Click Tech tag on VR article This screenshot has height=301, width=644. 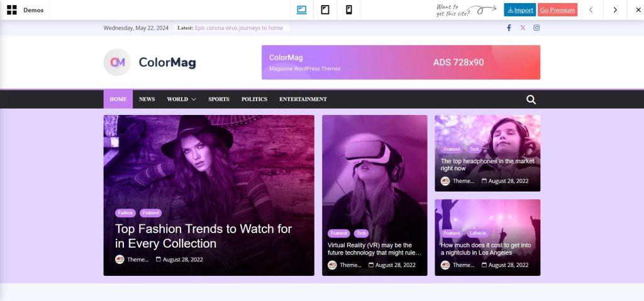[361, 233]
